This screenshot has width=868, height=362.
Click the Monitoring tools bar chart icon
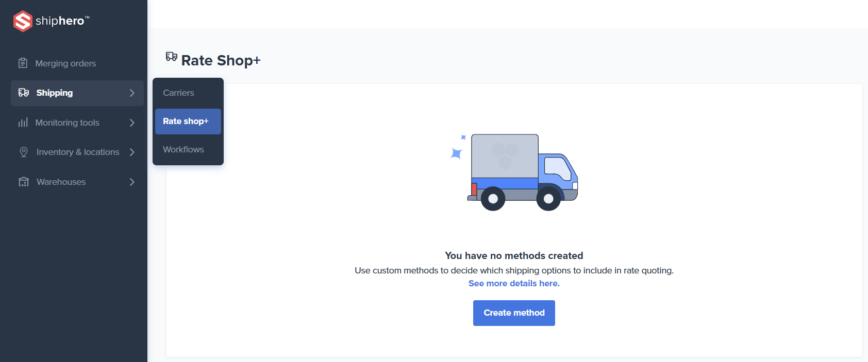click(23, 123)
